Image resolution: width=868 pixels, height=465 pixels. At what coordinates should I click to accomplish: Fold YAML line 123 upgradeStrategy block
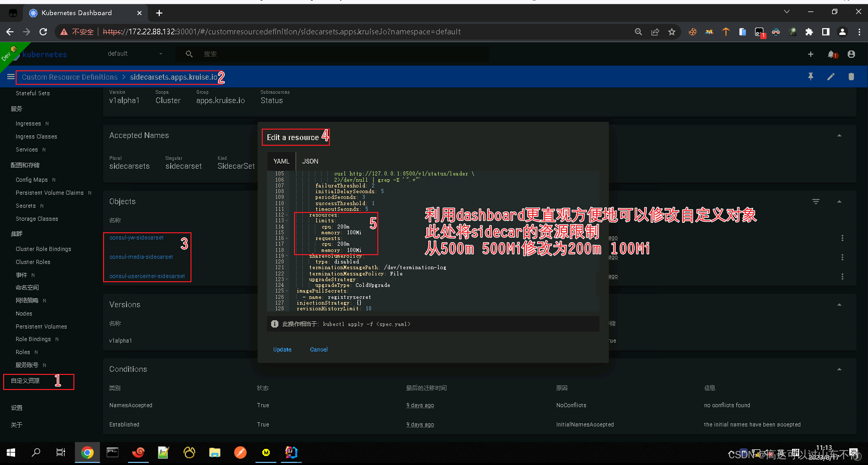[x=287, y=280]
